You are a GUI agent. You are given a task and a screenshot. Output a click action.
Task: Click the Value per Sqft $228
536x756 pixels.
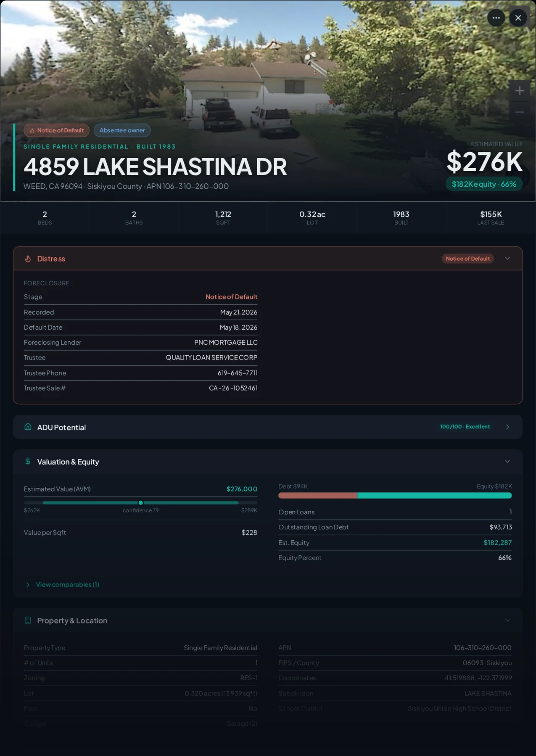click(x=249, y=532)
